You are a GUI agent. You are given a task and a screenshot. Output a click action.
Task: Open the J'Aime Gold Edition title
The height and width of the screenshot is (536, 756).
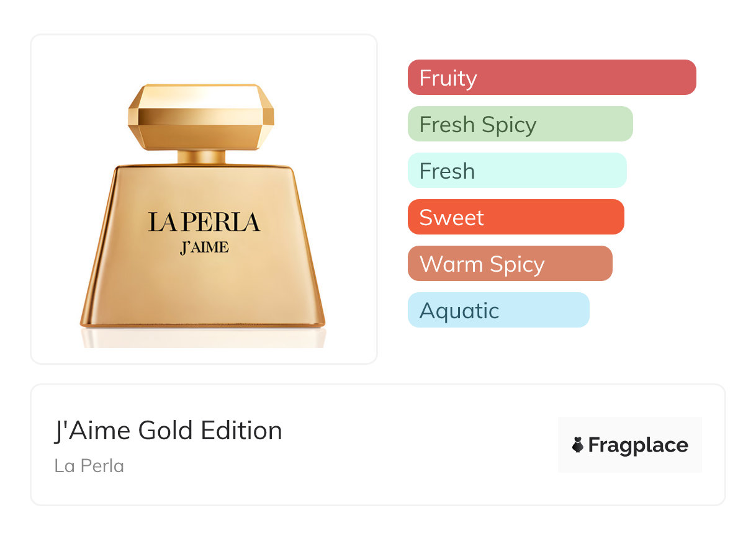168,431
